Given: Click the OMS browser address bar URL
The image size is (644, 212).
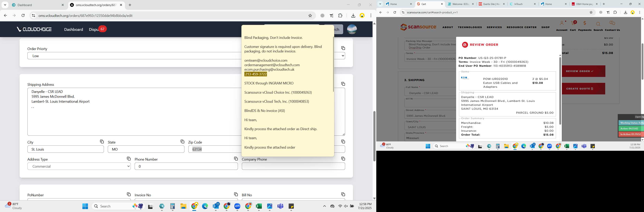Looking at the screenshot, I should (x=85, y=16).
